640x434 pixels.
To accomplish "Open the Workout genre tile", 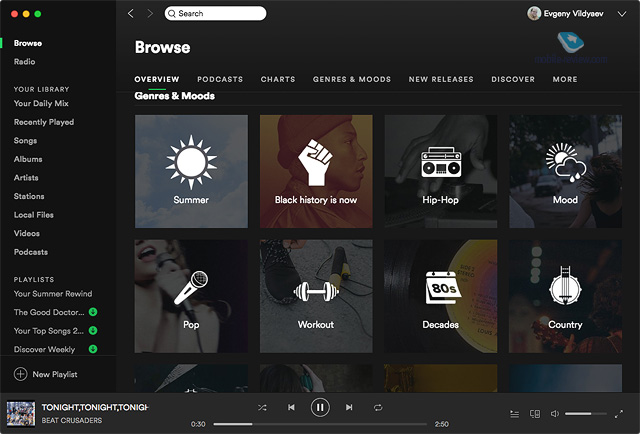I will [x=316, y=296].
